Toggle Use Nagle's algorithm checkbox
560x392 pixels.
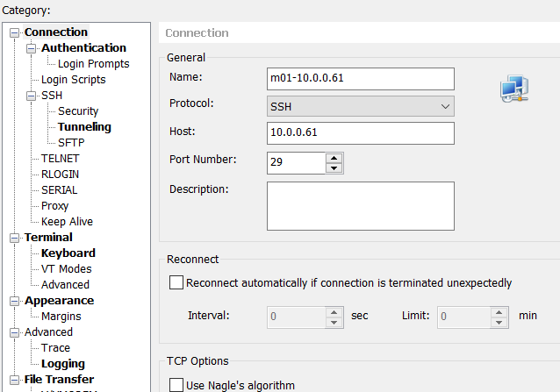point(176,385)
